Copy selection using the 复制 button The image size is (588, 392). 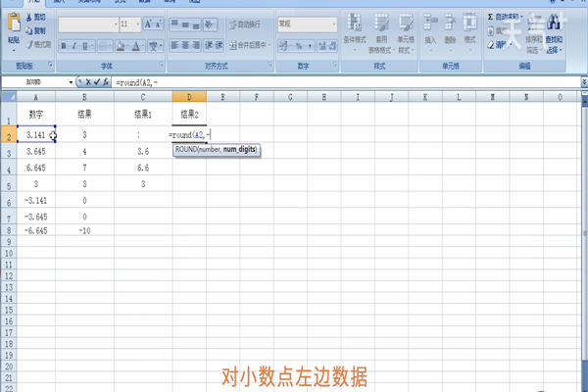[x=35, y=30]
